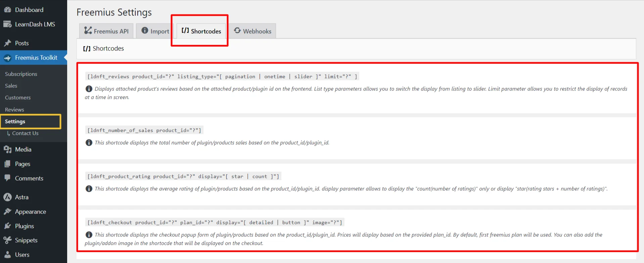Click info icon beside product rating description

(89, 189)
